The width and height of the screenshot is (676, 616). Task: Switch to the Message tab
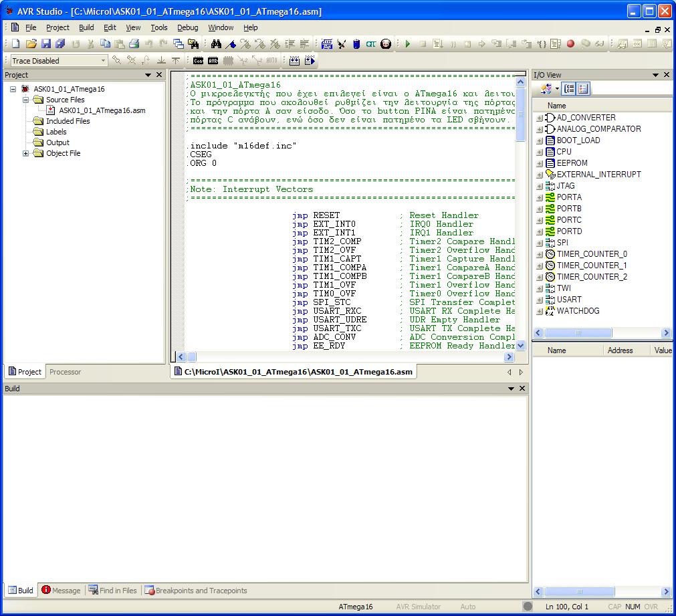pyautogui.click(x=61, y=591)
